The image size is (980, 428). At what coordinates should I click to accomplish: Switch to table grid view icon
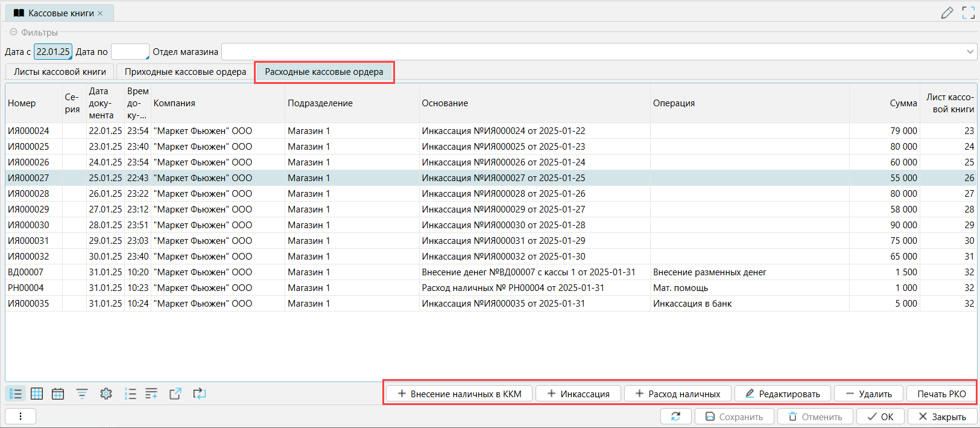[x=37, y=394]
